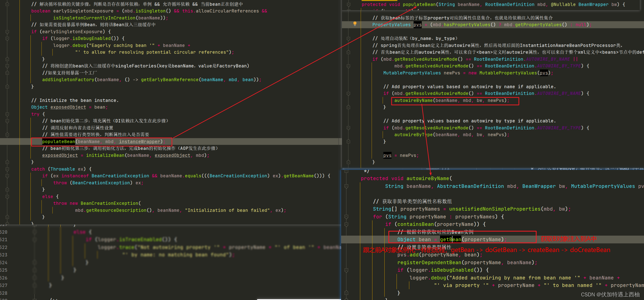644x300 pixels.
Task: Click line number 520 in the gutter
Action: [x=4, y=232]
